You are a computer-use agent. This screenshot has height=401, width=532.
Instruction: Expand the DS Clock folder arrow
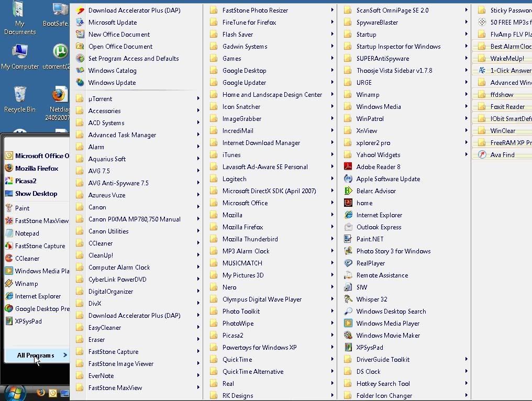(x=466, y=371)
